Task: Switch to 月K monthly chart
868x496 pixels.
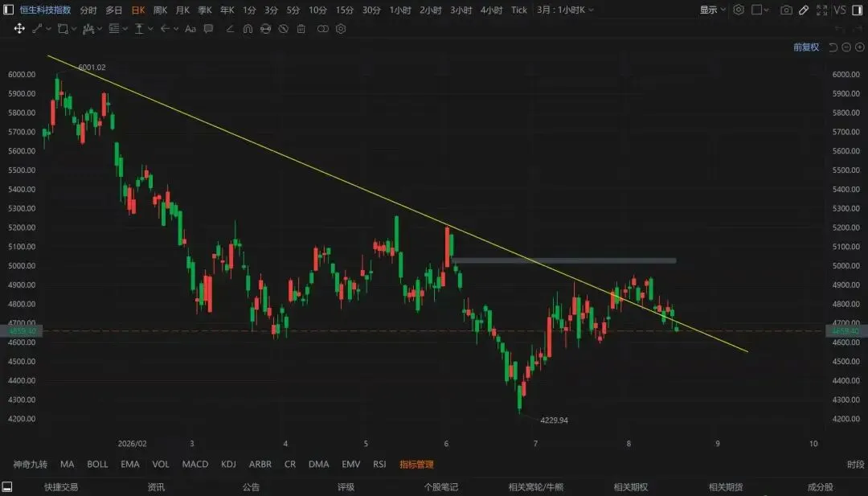Action: click(182, 10)
